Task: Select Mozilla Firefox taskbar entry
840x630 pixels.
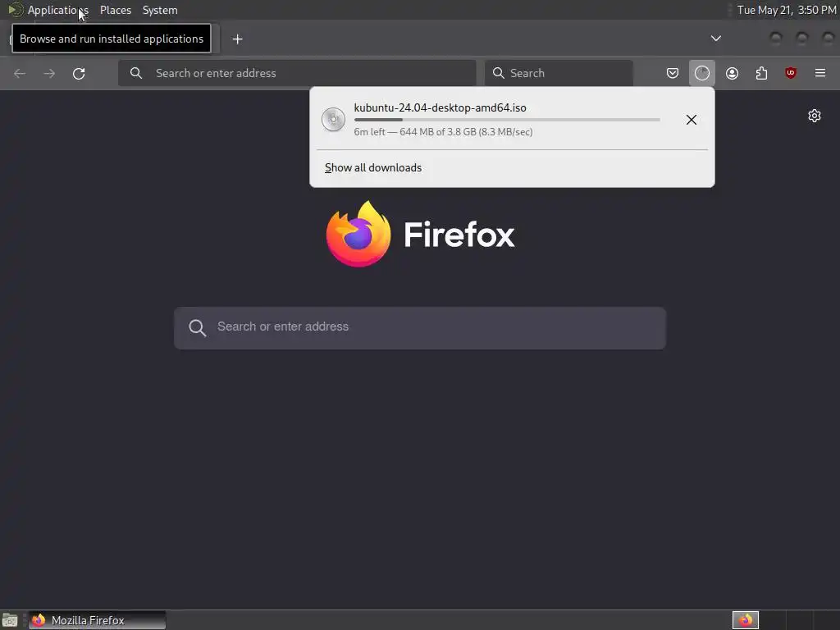Action: pos(97,620)
